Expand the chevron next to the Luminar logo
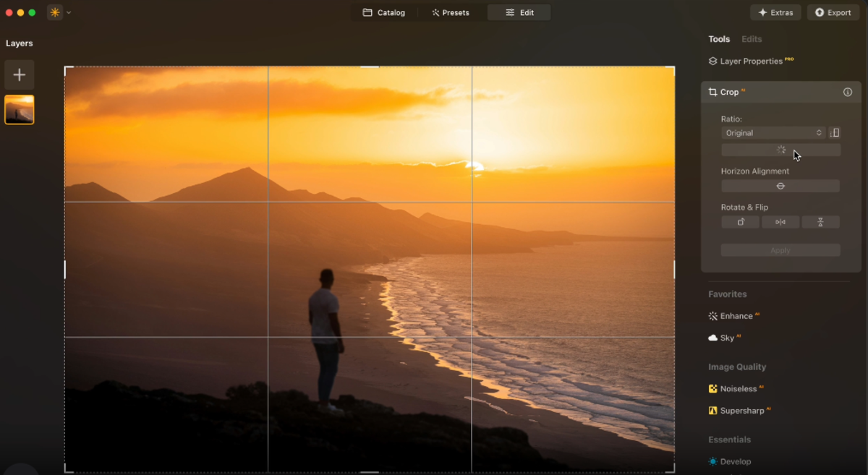The image size is (868, 475). coord(69,12)
